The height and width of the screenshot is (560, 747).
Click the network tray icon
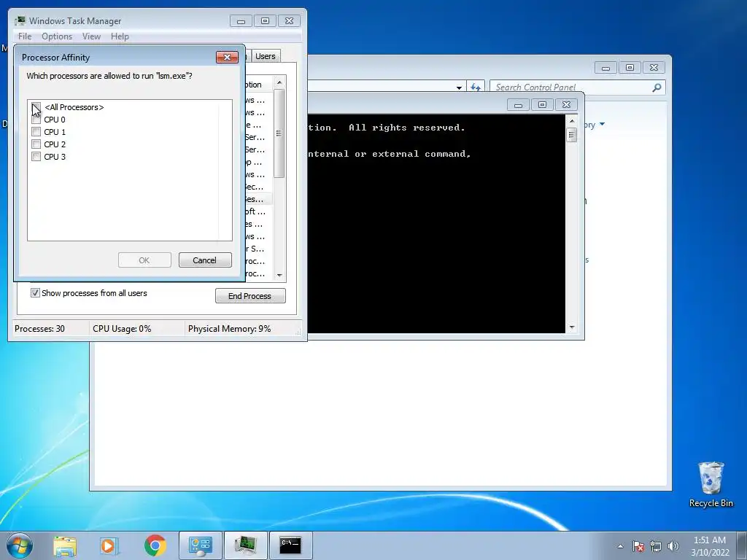[656, 546]
